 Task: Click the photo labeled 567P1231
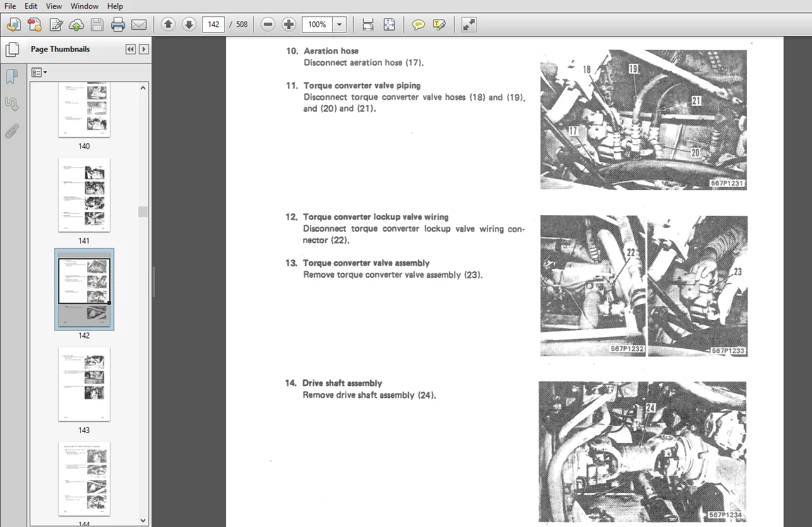[643, 119]
